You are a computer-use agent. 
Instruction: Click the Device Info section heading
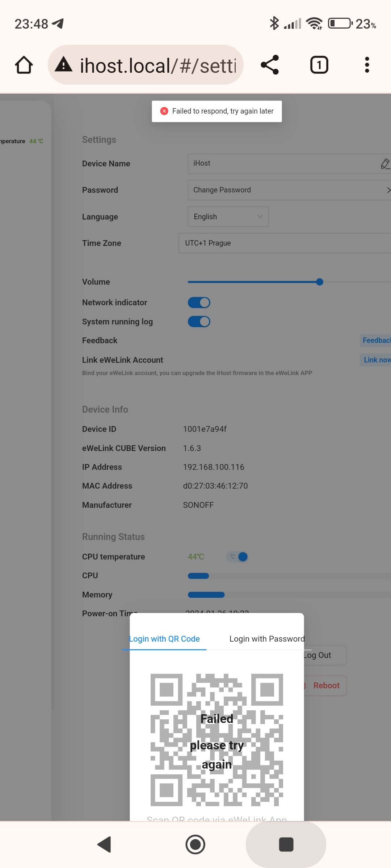coord(105,409)
